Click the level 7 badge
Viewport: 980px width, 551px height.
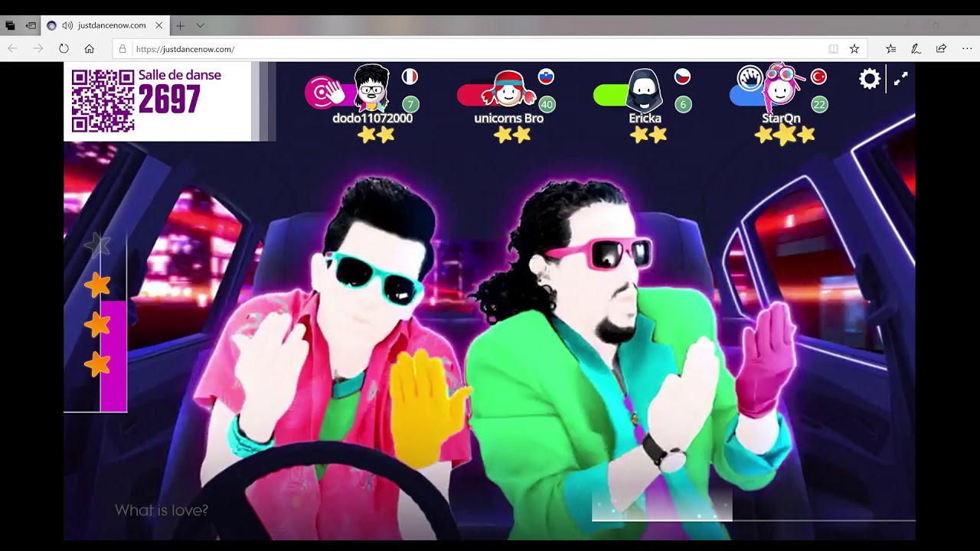coord(410,105)
